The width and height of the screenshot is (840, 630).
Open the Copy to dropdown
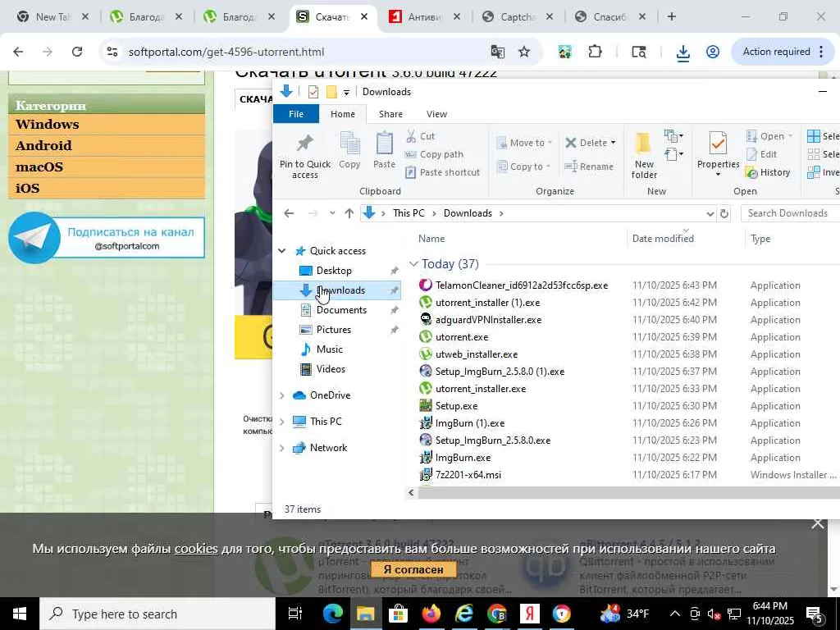[x=524, y=167]
